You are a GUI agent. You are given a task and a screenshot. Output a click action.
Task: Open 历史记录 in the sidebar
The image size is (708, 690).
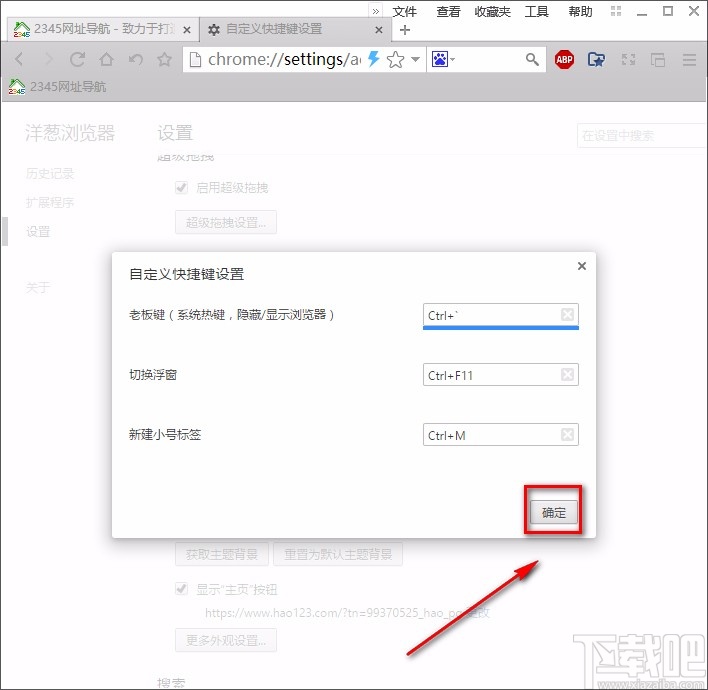(50, 173)
